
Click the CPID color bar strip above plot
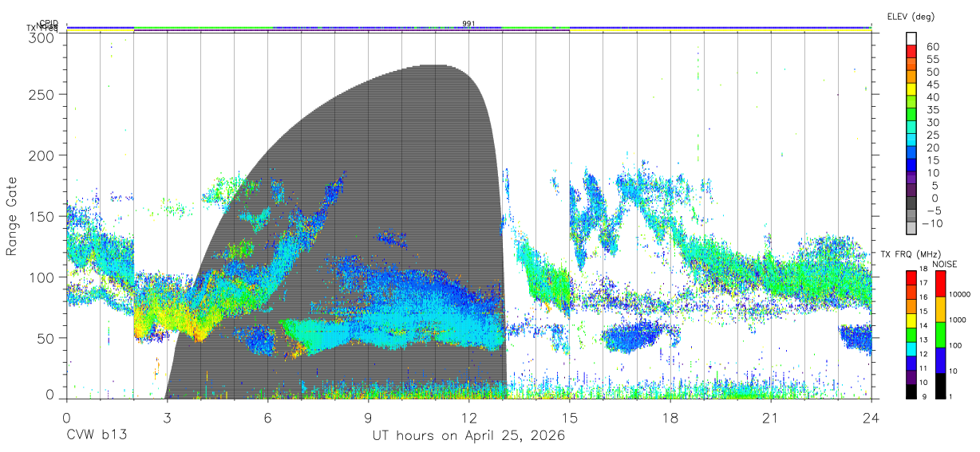pos(468,29)
